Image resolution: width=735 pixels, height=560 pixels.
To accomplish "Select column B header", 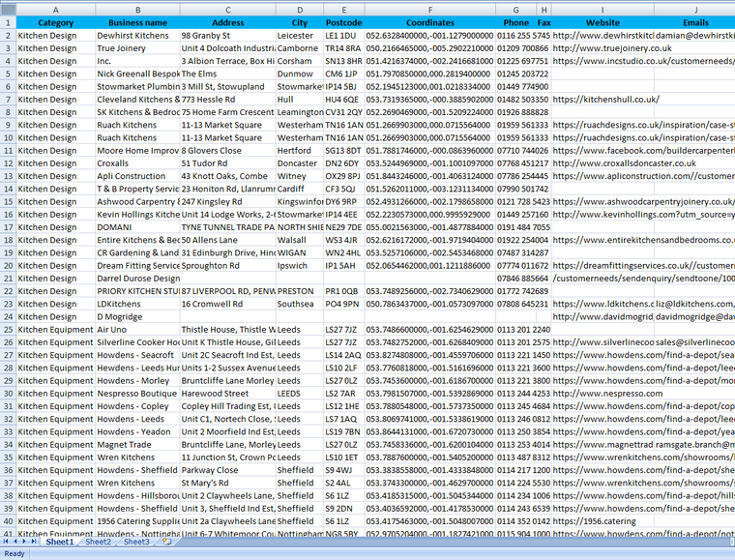I will [137, 10].
